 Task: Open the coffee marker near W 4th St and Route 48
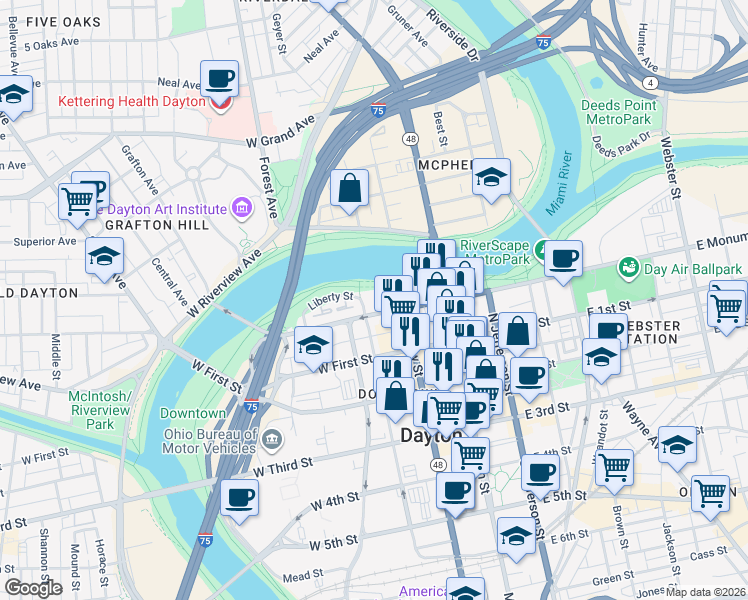click(x=456, y=491)
